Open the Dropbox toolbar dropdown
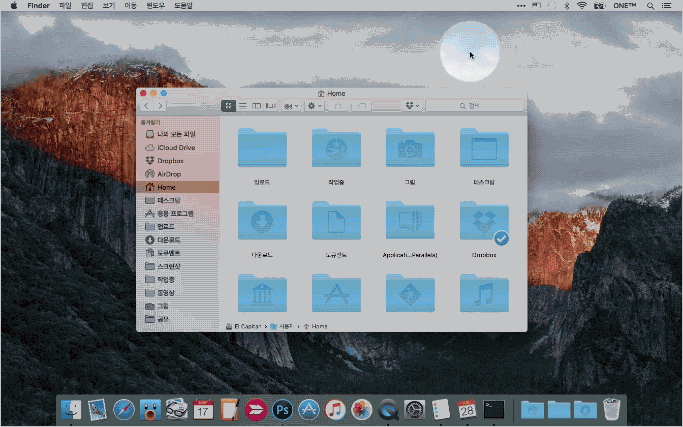This screenshot has height=427, width=683. (412, 106)
